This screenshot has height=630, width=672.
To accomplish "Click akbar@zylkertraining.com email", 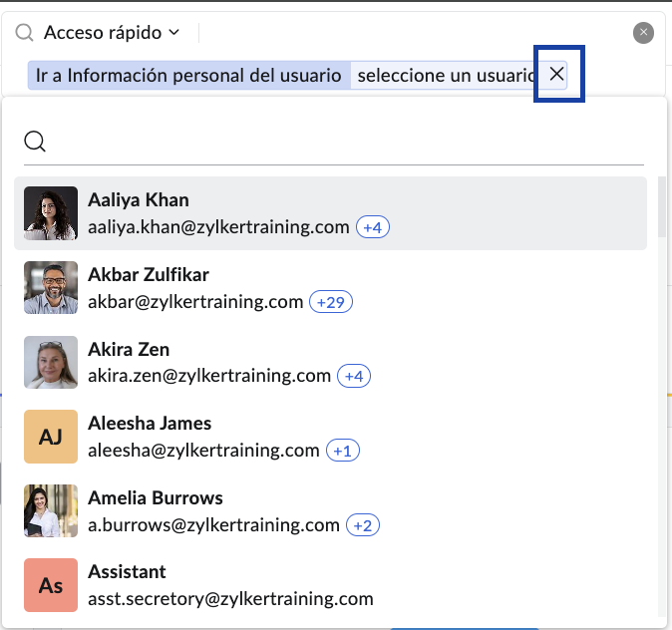I will (x=195, y=302).
